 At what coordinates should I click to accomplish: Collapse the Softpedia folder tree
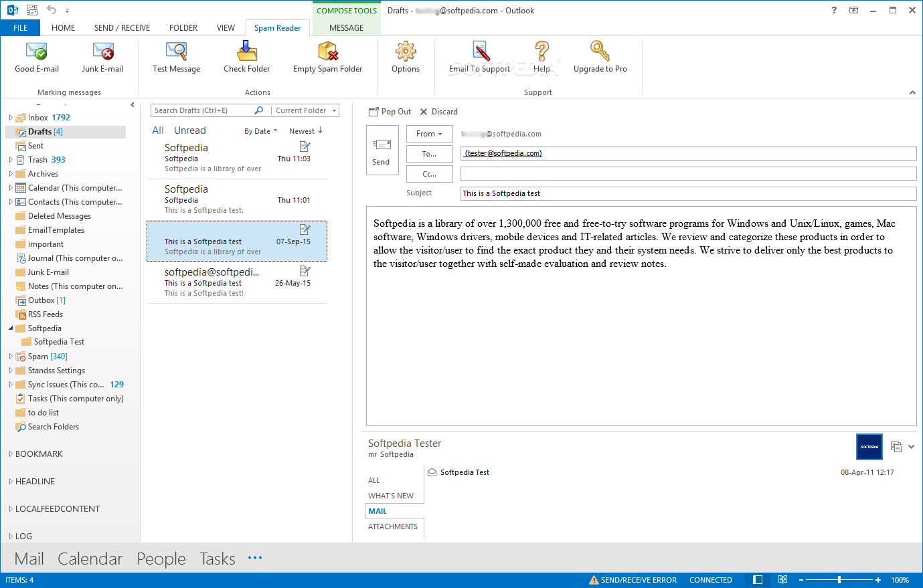[10, 328]
